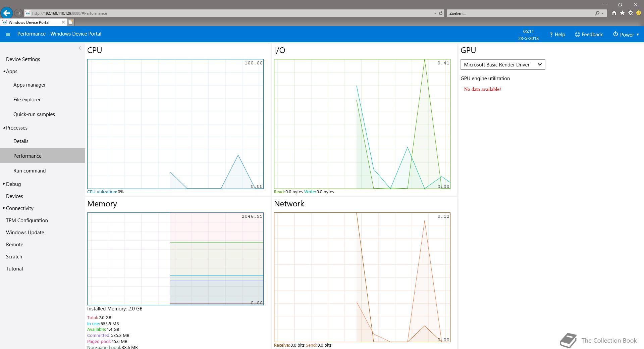Collapse the Apps tree section

click(4, 71)
